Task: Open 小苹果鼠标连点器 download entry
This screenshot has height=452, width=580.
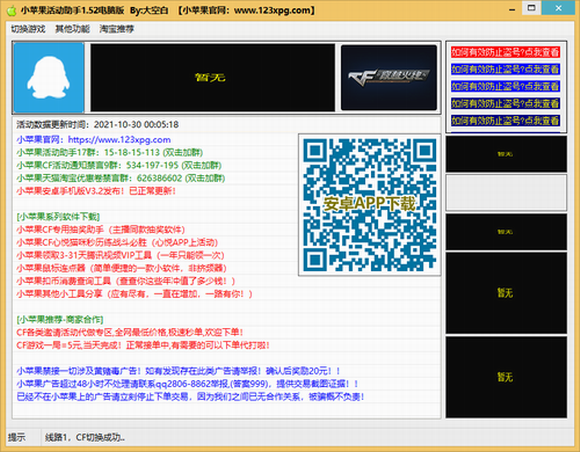Action: coord(121,268)
